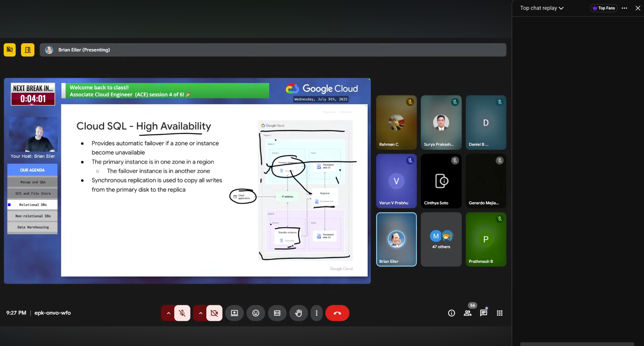
Task: Click the Top Fans badge button
Action: tap(604, 8)
